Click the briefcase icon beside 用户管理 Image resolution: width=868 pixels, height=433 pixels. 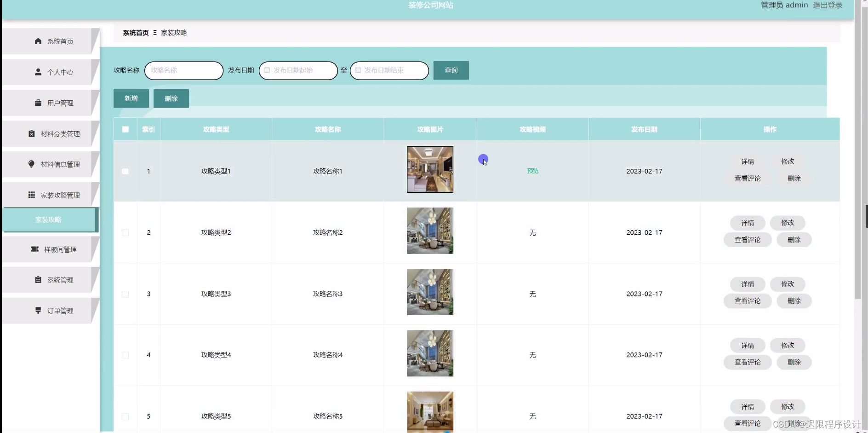38,103
